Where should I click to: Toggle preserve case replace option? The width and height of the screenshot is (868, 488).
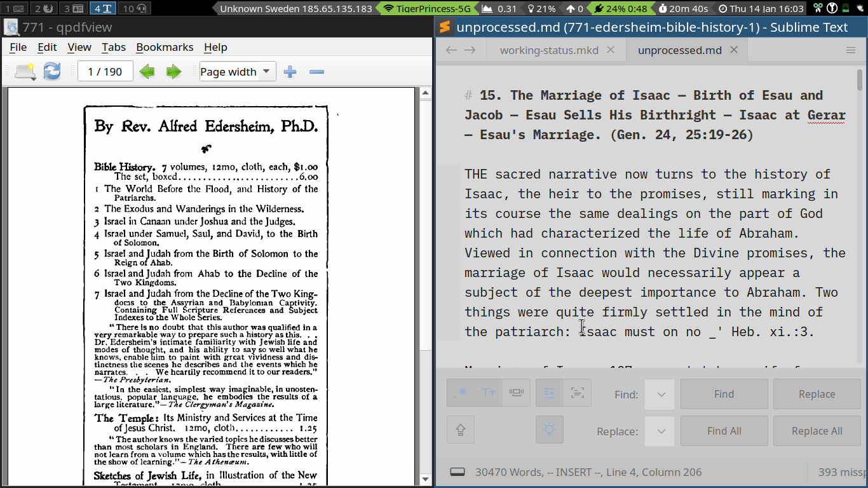pos(461,430)
